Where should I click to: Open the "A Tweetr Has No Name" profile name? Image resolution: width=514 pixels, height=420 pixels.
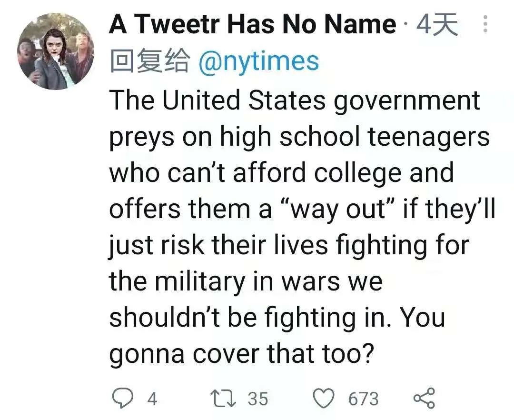[x=252, y=25]
